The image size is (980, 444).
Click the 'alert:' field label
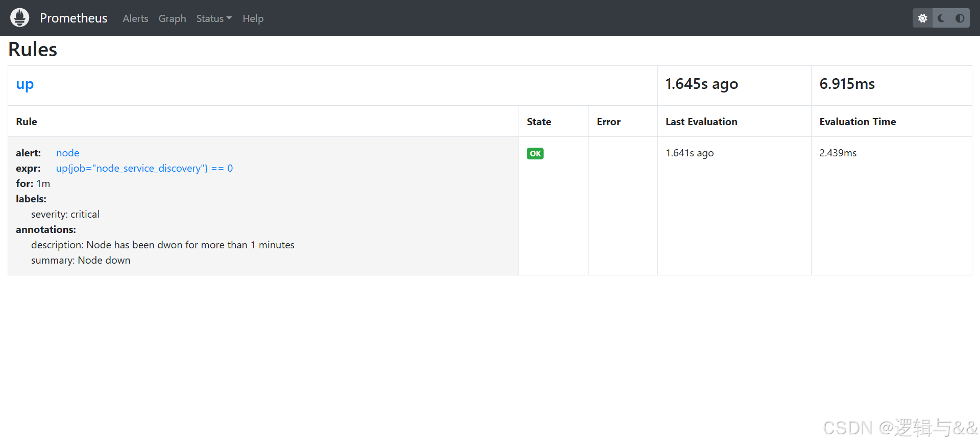coord(28,153)
